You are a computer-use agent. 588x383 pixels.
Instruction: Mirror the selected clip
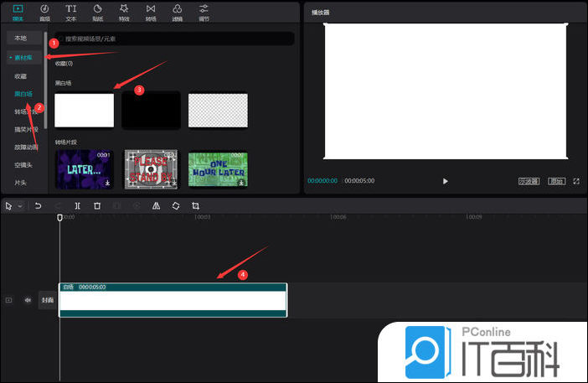[x=156, y=205]
